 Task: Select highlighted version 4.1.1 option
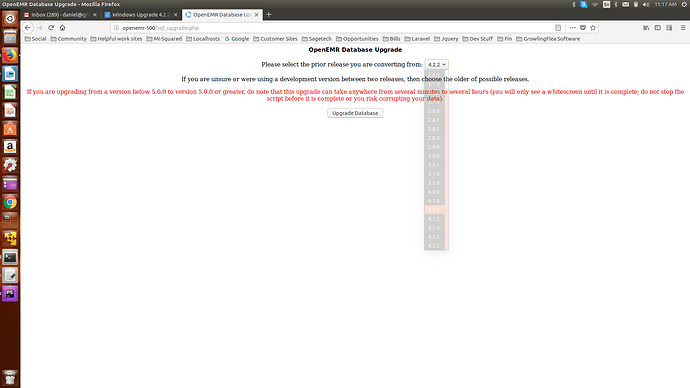coord(434,210)
